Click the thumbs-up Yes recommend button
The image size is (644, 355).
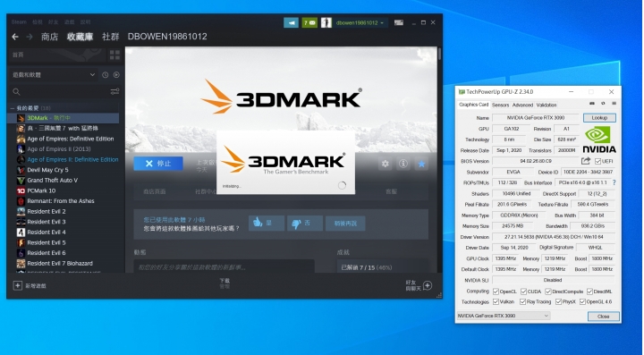267,224
